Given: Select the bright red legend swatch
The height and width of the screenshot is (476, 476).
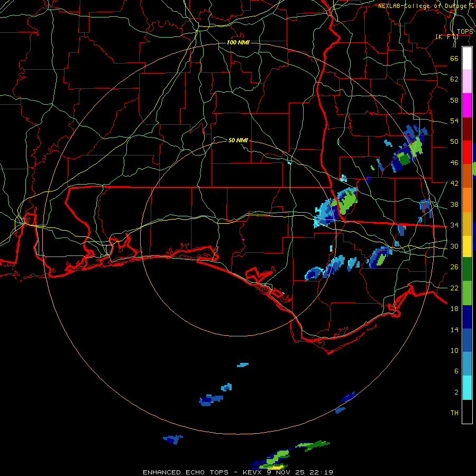Looking at the screenshot, I should (467, 152).
